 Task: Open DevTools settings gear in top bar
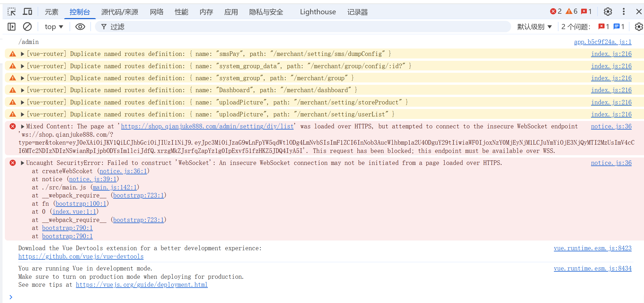click(608, 12)
